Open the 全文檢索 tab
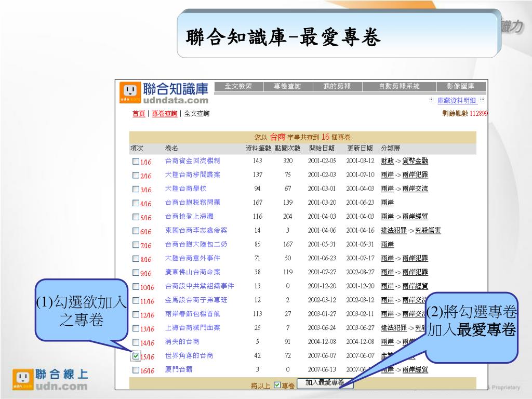The height and width of the screenshot is (399, 532). 238,86
